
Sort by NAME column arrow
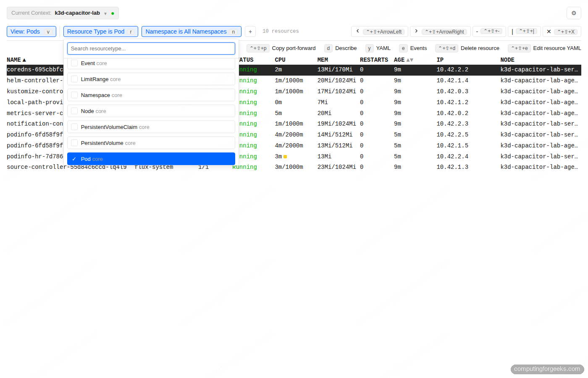[24, 60]
